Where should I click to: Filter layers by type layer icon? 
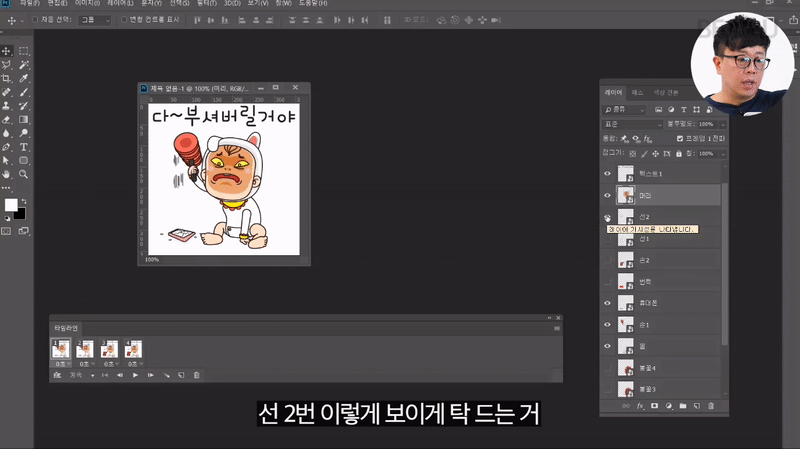click(684, 110)
